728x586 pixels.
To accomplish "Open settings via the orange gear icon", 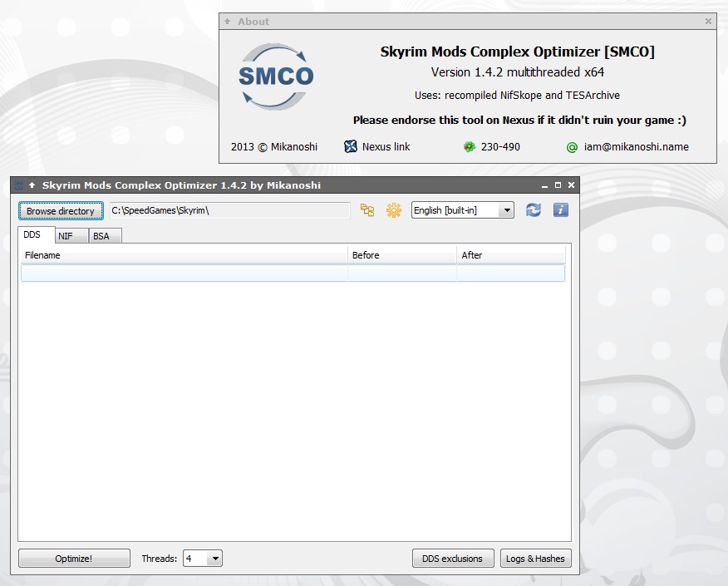I will click(x=393, y=210).
